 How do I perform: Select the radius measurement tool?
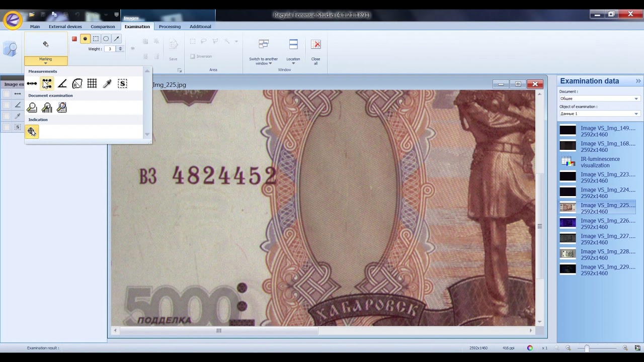77,83
